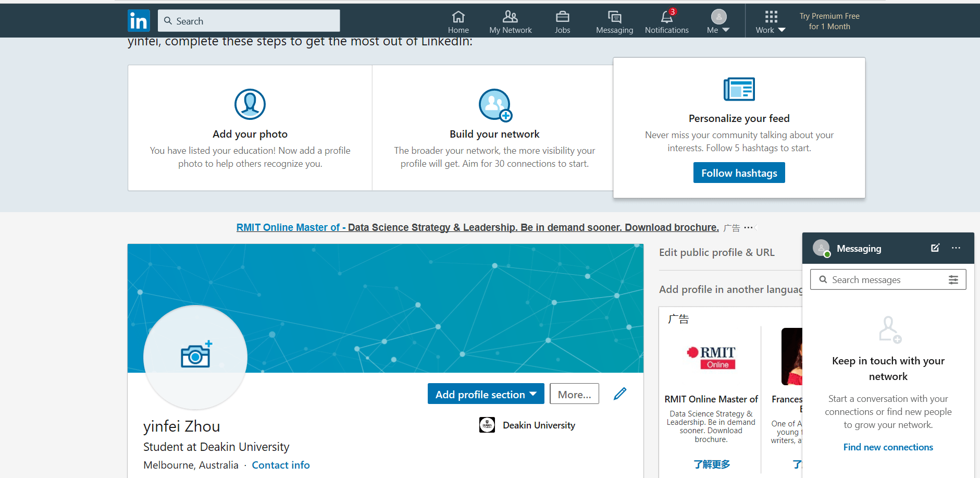
Task: Click camera icon to add profile photo
Action: [x=195, y=356]
